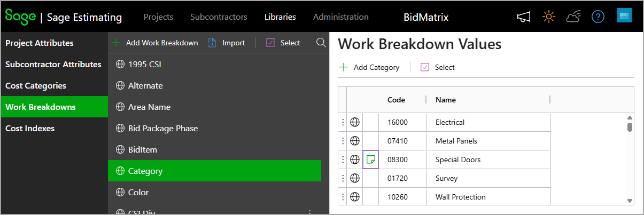The height and width of the screenshot is (215, 644).
Task: Click the globe icon in the Survey row
Action: (x=354, y=178)
